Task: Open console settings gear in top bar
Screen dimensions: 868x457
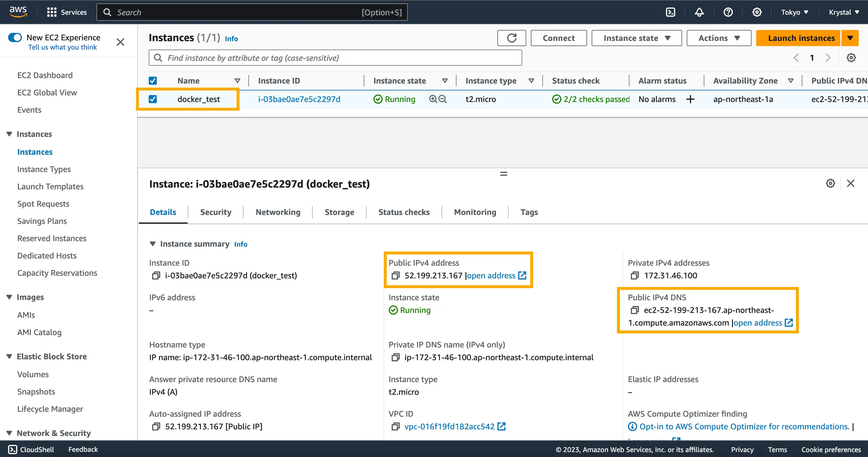Action: pos(757,12)
